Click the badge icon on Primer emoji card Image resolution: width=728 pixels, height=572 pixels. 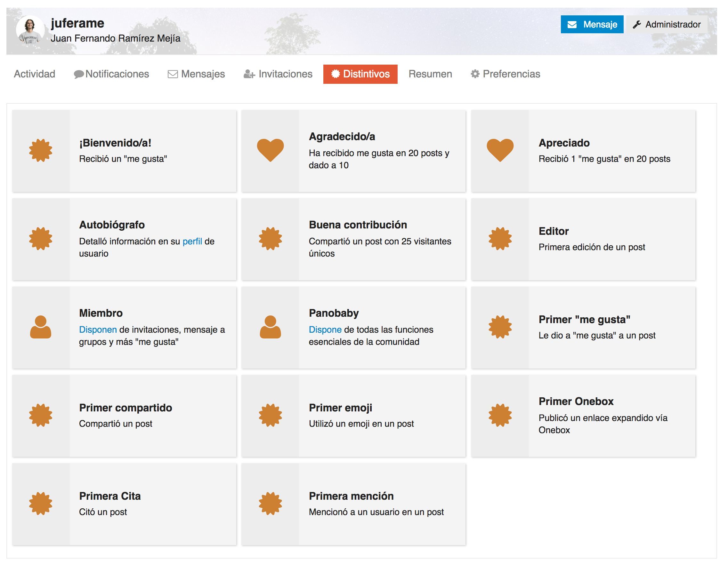(x=270, y=415)
